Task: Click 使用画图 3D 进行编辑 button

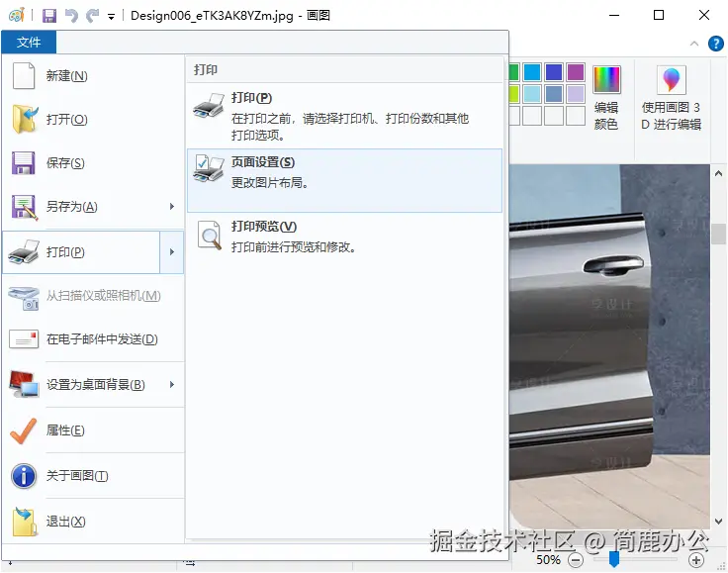Action: pos(672,98)
